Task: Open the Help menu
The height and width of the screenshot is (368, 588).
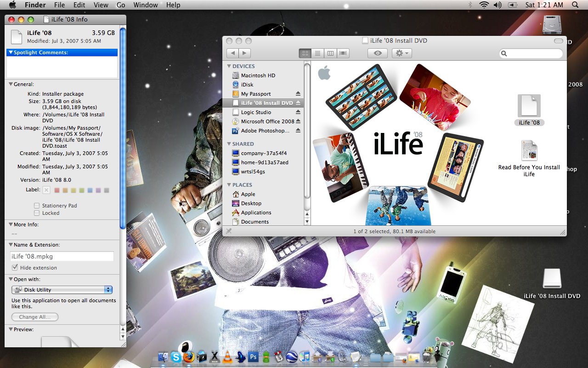Action: [173, 5]
